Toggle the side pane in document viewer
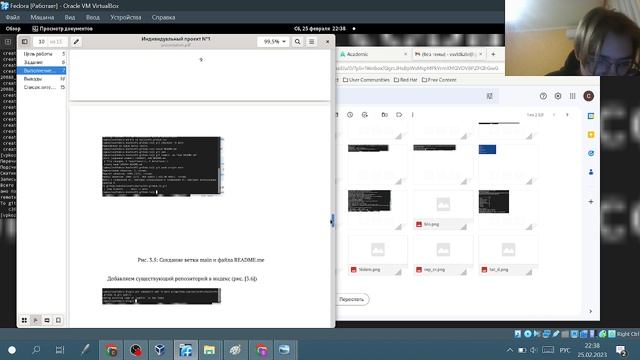The height and width of the screenshot is (360, 640). coord(25,42)
